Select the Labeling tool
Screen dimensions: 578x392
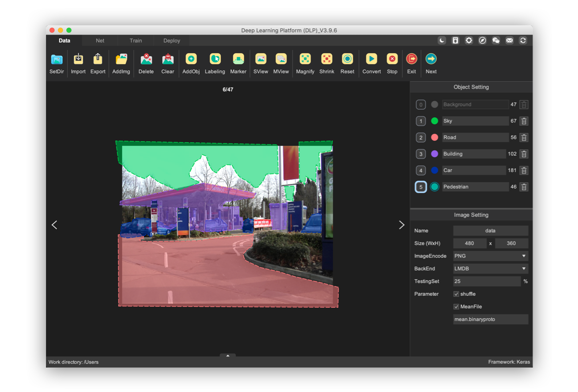(215, 60)
